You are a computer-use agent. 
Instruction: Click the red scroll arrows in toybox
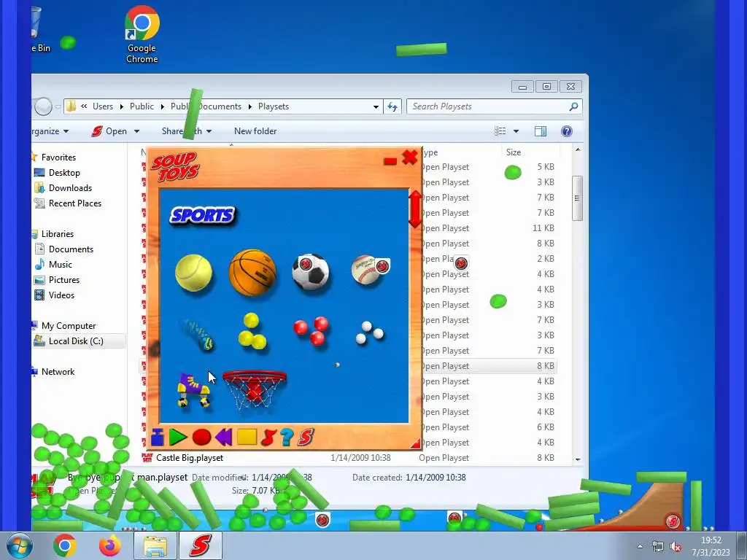(x=415, y=209)
